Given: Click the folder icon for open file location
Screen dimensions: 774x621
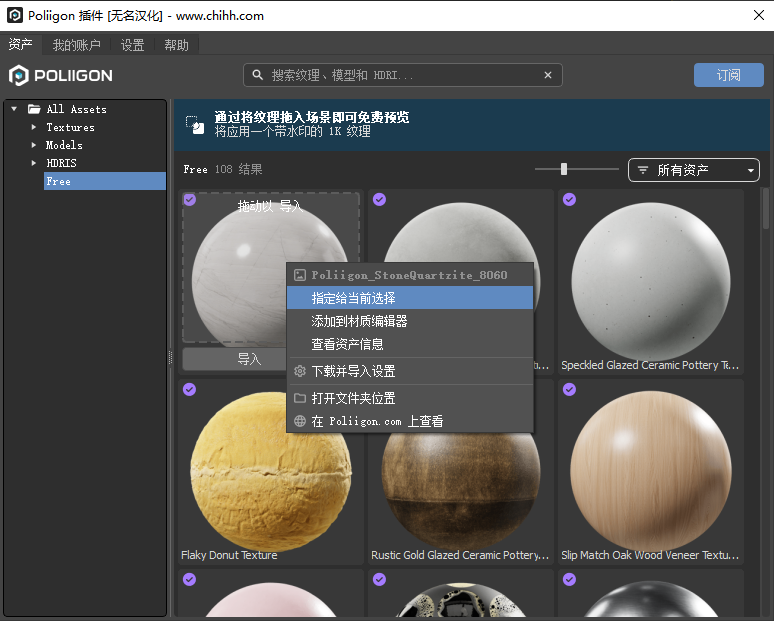Looking at the screenshot, I should pyautogui.click(x=300, y=398).
